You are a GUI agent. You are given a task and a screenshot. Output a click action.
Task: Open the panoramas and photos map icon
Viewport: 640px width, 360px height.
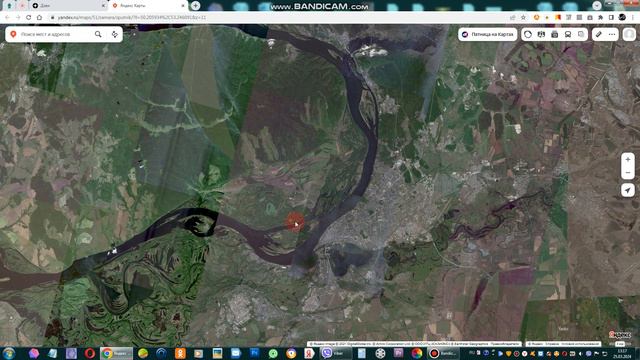tap(541, 34)
